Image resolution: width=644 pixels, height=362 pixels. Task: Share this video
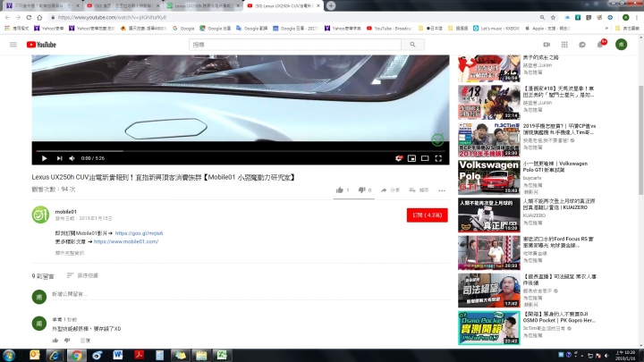390,190
